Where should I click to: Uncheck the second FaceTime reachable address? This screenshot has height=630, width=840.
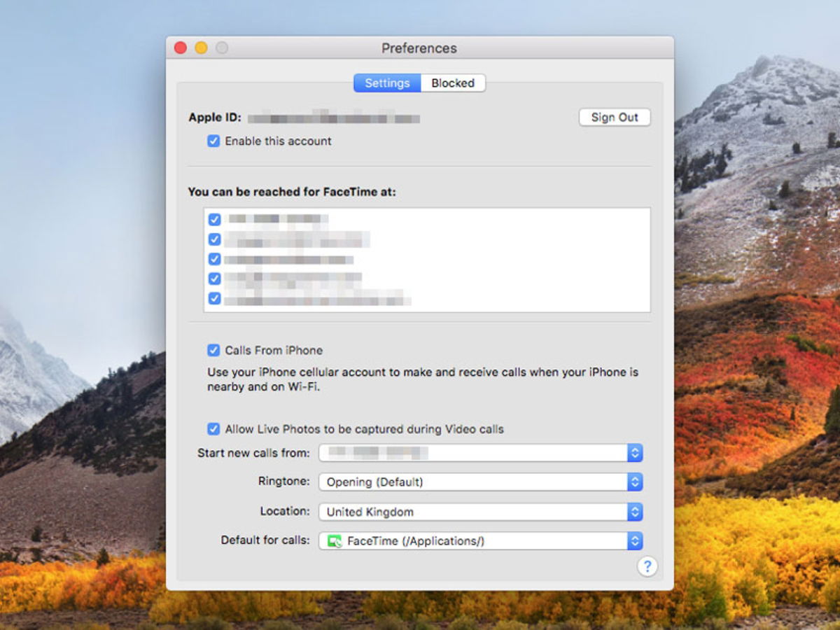tap(214, 239)
